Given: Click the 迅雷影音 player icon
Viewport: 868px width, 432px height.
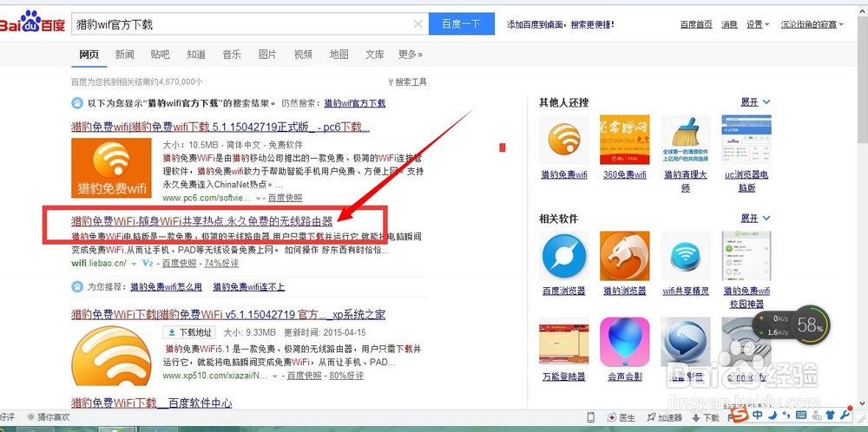Looking at the screenshot, I should pos(686,341).
